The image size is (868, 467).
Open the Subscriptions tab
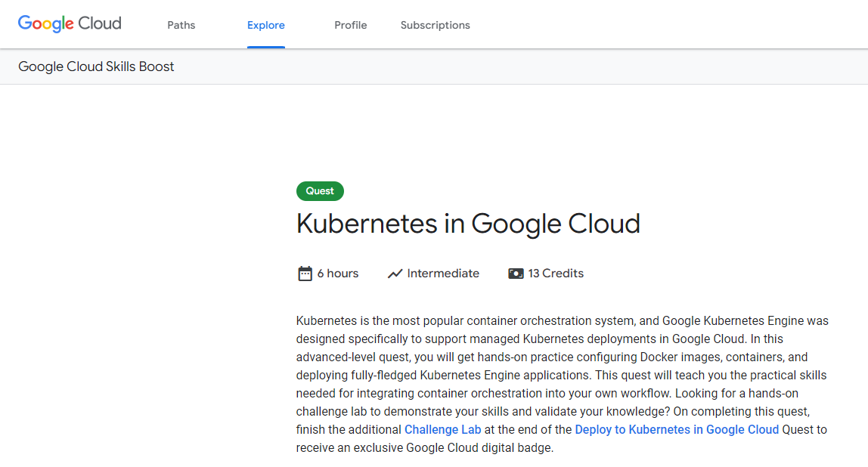pyautogui.click(x=435, y=25)
